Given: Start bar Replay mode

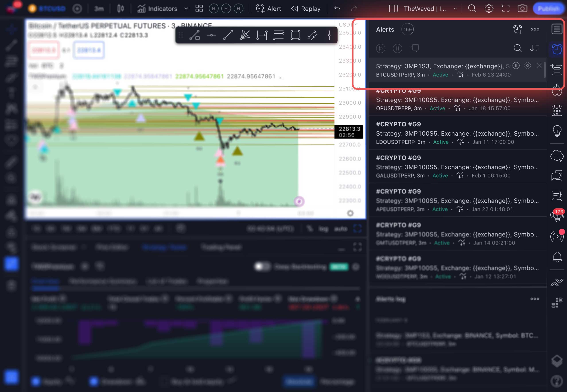Looking at the screenshot, I should click(x=306, y=9).
